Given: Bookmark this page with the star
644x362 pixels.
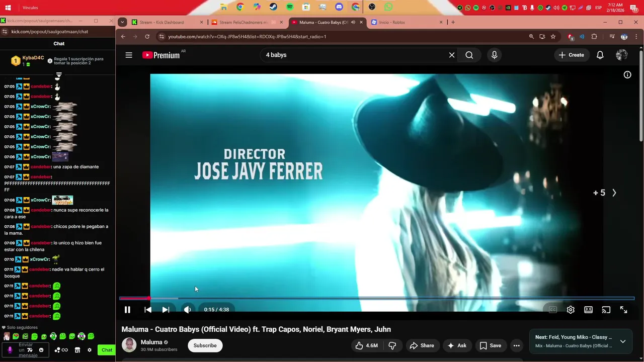Looking at the screenshot, I should tap(553, 37).
